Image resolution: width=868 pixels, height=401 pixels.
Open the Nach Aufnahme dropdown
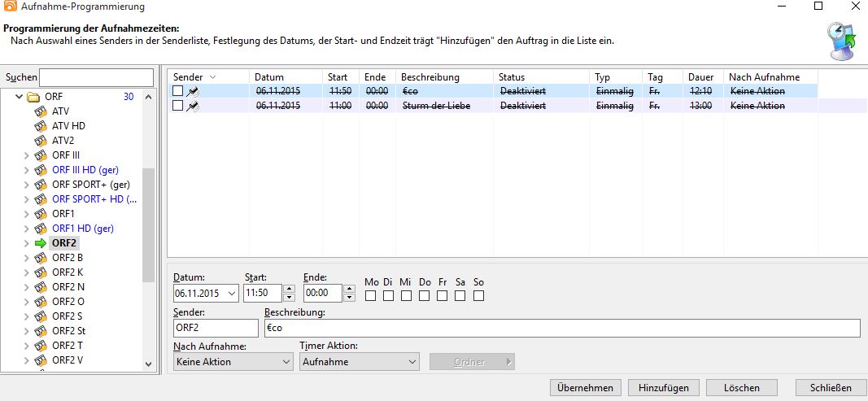pos(233,362)
